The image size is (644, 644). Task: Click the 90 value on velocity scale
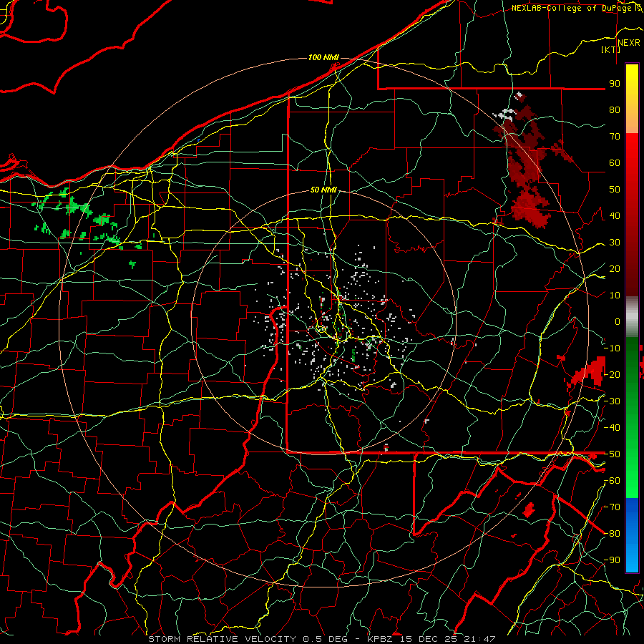(615, 84)
